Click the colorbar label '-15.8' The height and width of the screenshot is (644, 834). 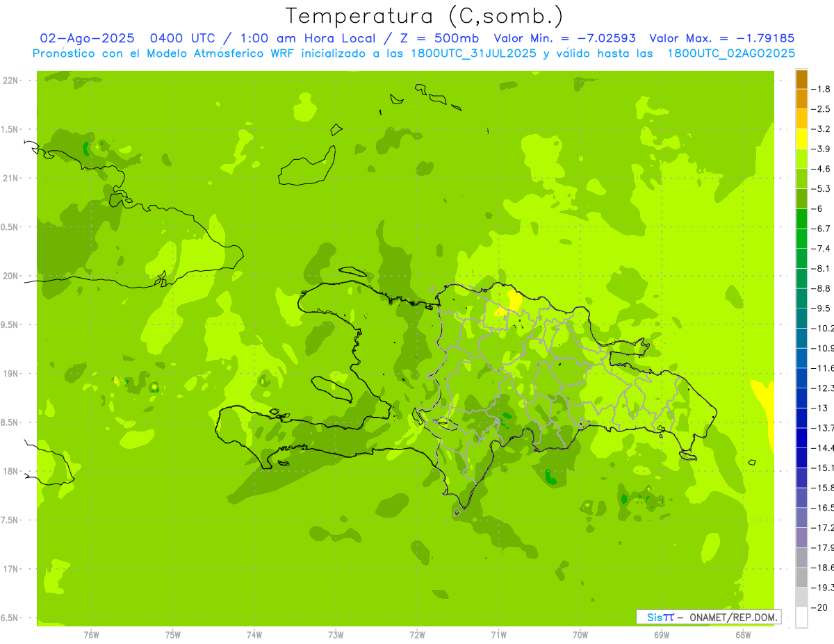tap(823, 488)
